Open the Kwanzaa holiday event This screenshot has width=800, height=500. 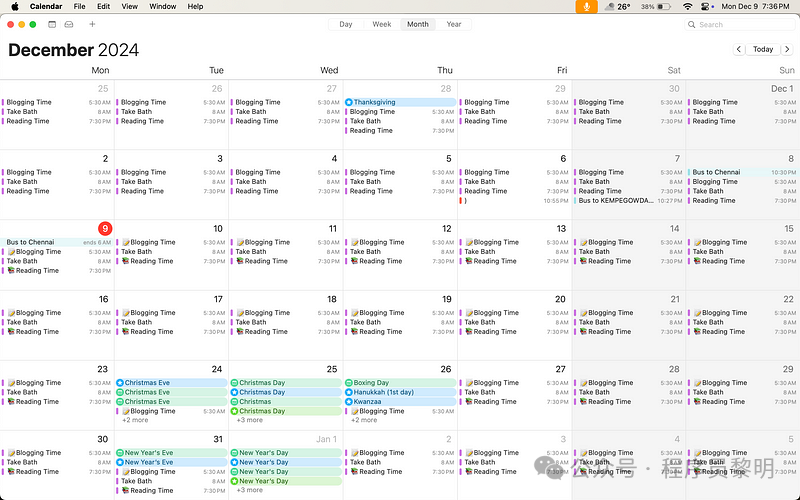[x=400, y=402]
